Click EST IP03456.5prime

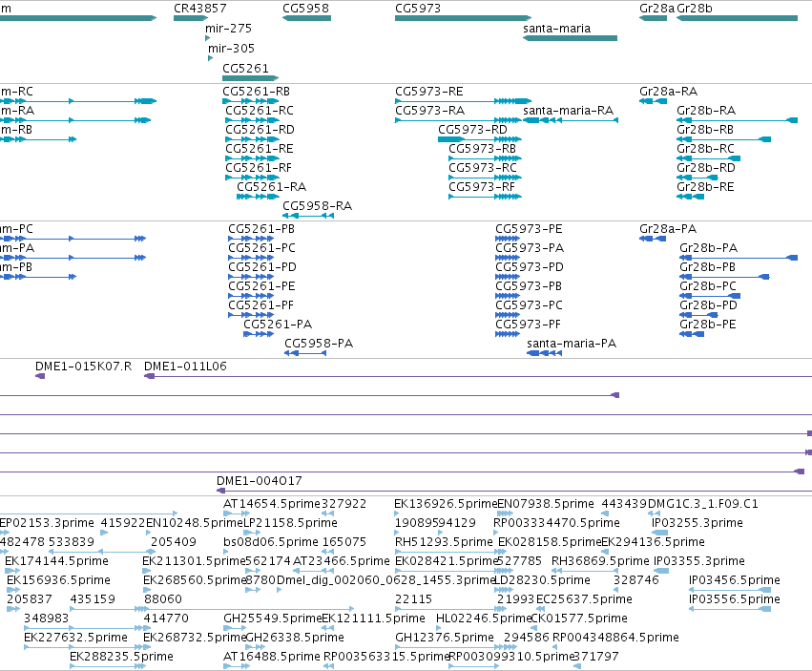[x=735, y=580]
